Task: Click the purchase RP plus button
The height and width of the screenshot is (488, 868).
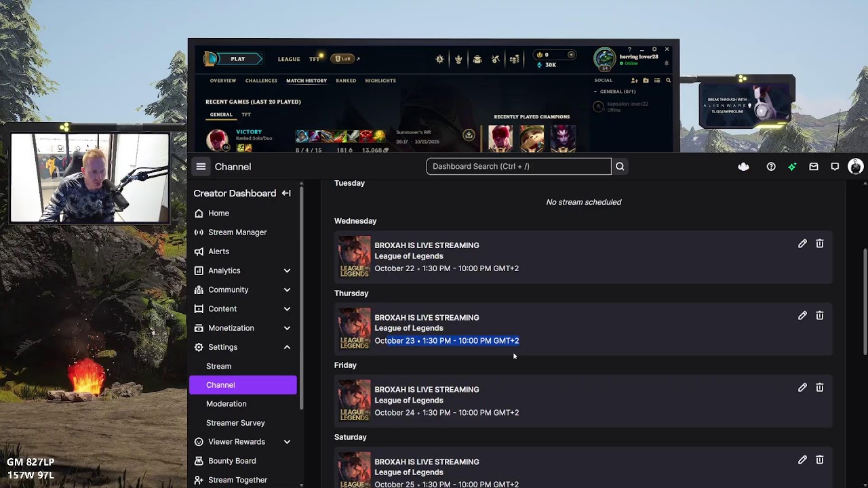Action: pyautogui.click(x=571, y=55)
